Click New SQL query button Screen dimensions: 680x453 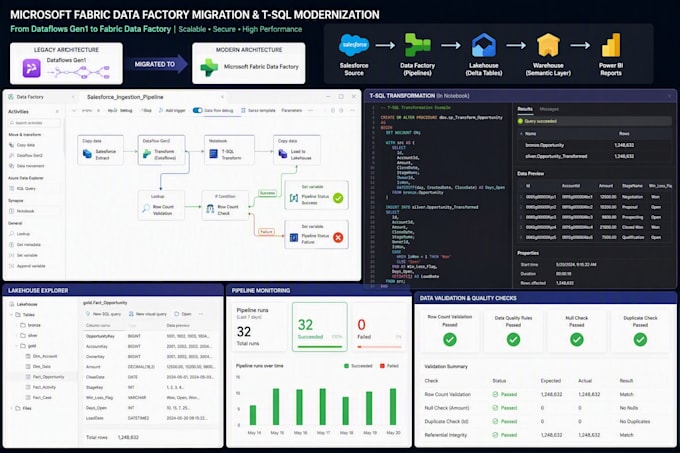click(x=103, y=314)
